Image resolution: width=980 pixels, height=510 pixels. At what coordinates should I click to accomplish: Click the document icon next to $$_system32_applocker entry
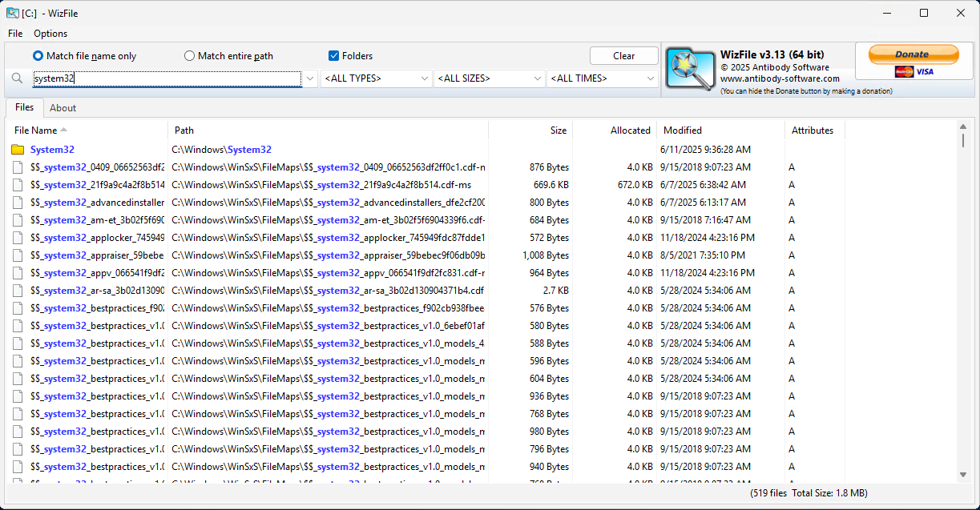(x=18, y=237)
